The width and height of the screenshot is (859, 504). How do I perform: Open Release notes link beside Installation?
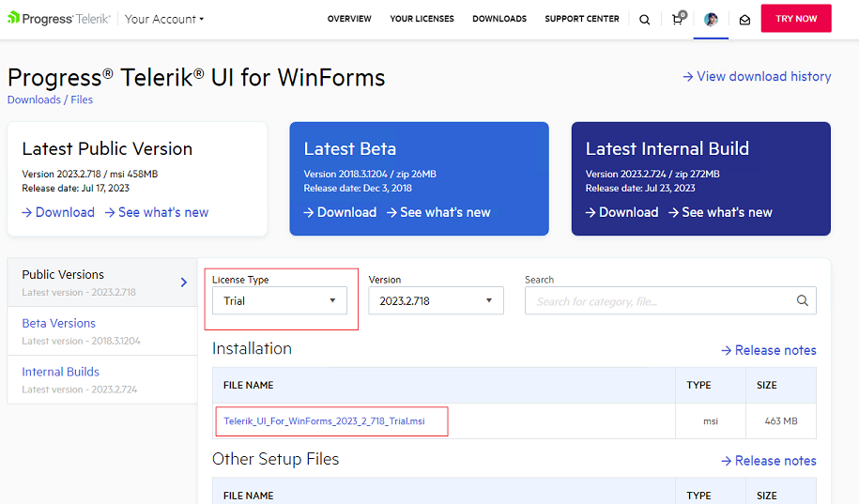[x=769, y=350]
